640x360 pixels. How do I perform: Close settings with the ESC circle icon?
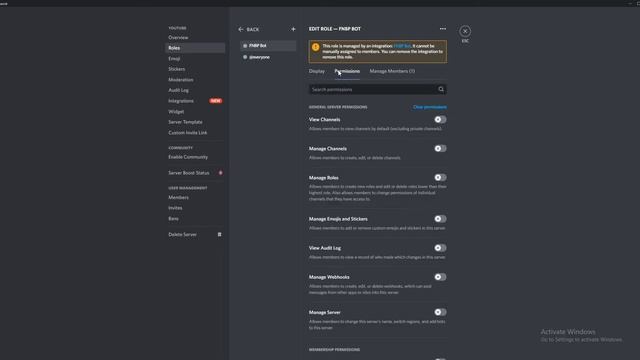click(465, 31)
